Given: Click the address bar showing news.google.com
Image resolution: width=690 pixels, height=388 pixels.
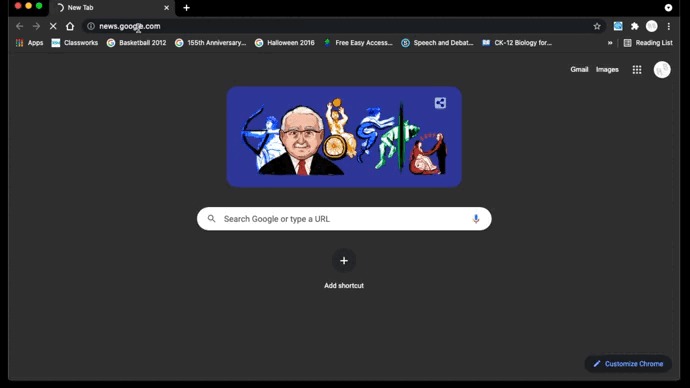Looking at the screenshot, I should coord(343,26).
